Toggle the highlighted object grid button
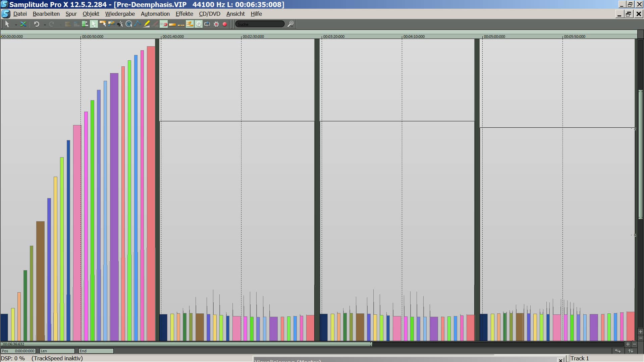 point(190,24)
